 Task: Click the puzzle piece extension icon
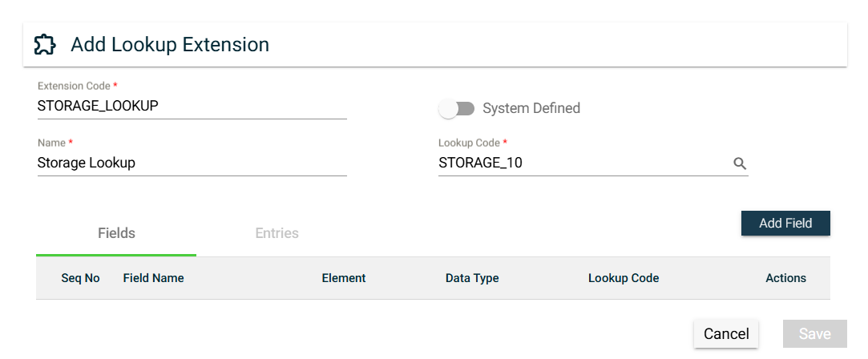click(x=45, y=45)
